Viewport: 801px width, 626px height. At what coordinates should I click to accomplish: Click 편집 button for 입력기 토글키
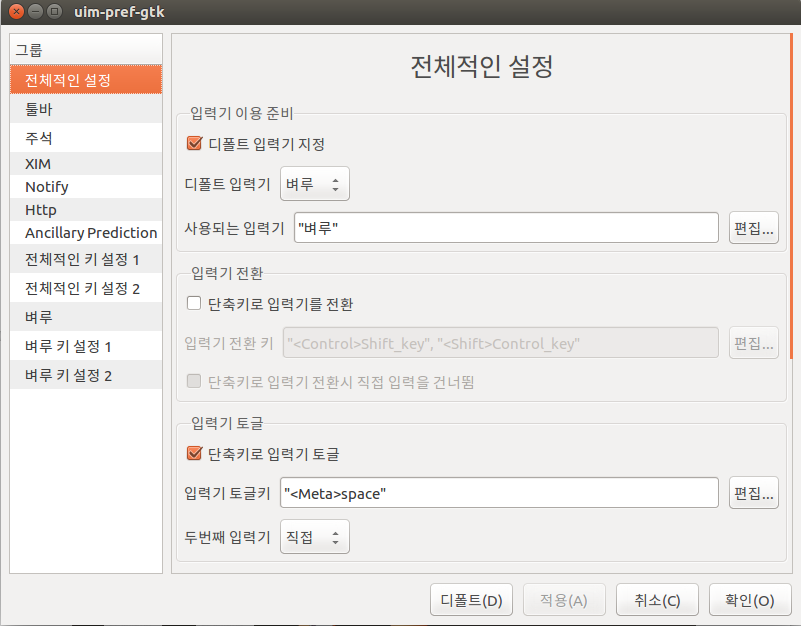753,493
